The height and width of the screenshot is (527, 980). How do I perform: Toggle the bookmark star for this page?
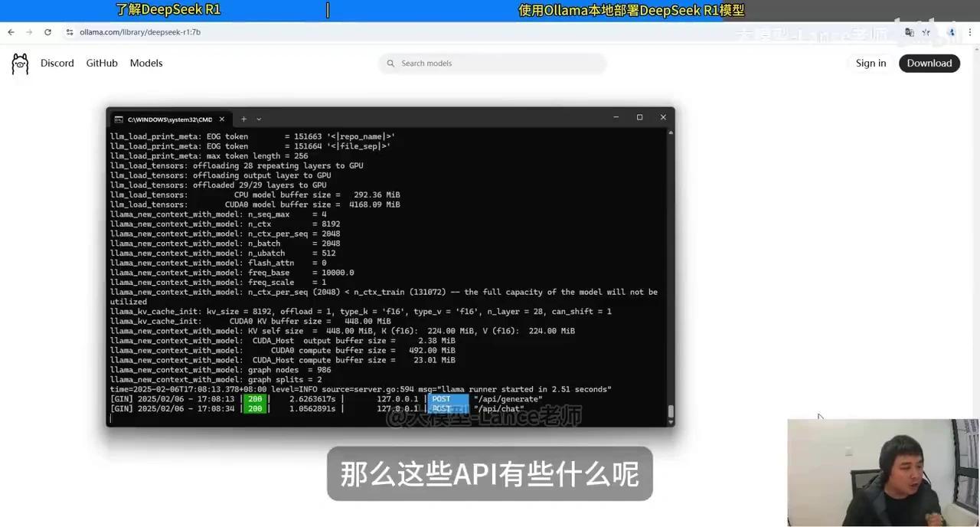click(x=926, y=32)
